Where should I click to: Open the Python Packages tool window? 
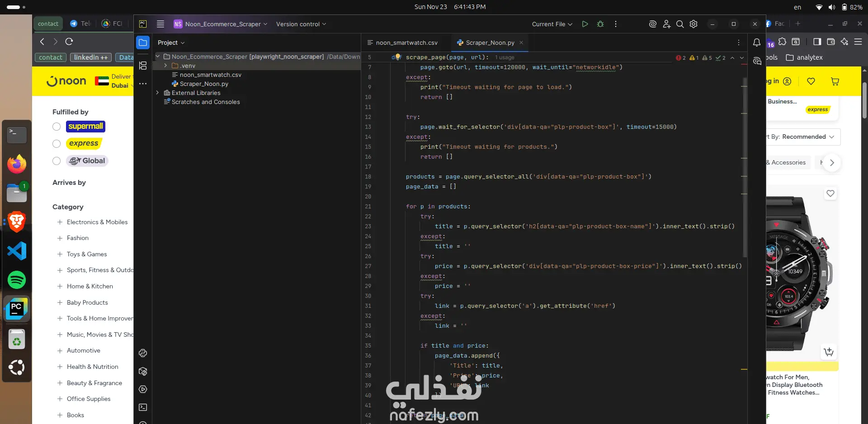coord(143,372)
